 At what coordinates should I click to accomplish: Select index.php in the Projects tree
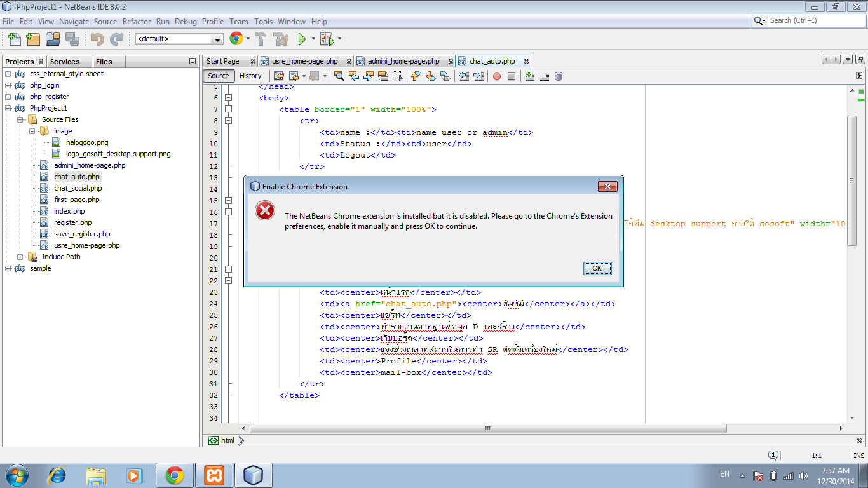[69, 211]
